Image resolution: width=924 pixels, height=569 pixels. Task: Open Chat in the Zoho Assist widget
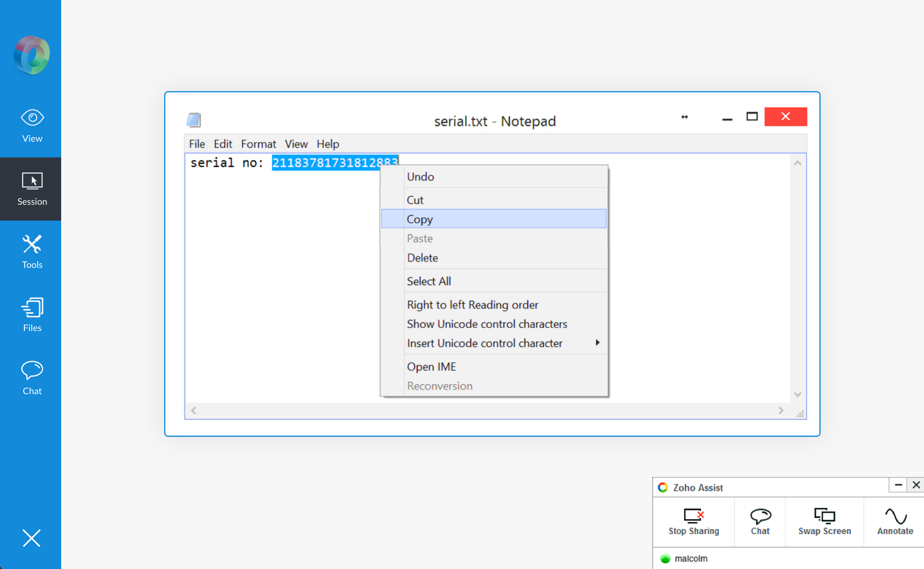tap(760, 516)
